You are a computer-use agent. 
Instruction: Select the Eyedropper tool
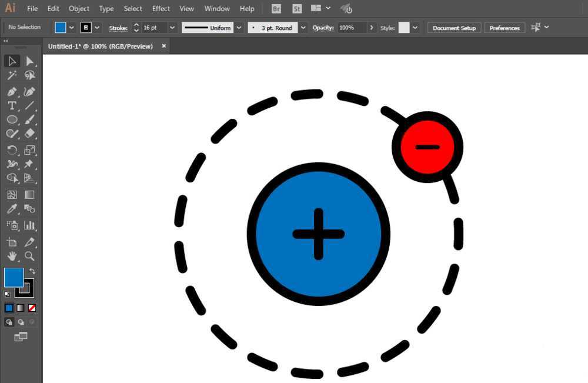[x=12, y=209]
